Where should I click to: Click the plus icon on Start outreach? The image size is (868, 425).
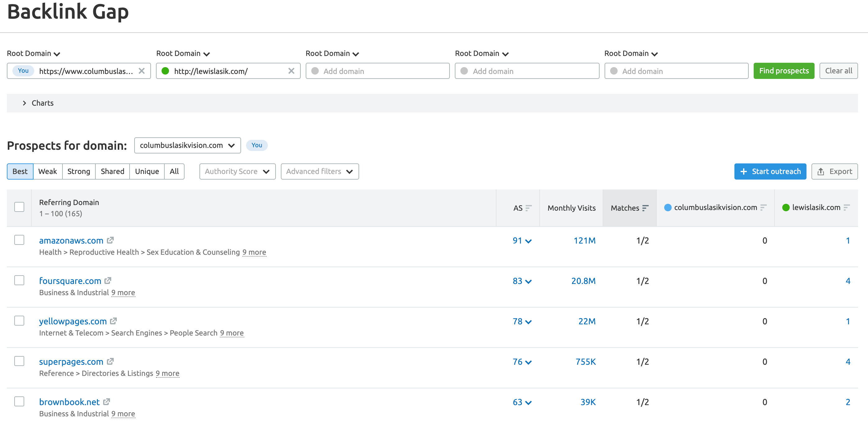pos(744,171)
